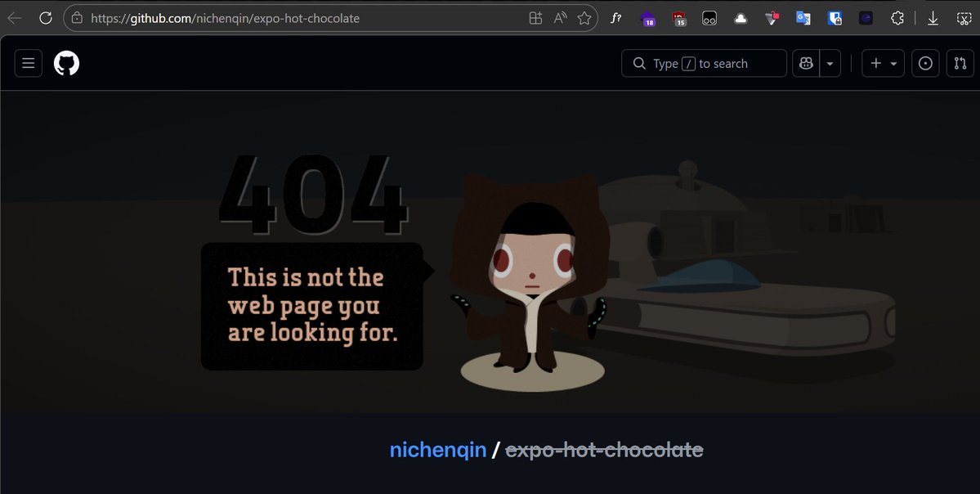Open the Google Translate extension
Viewport: 980px width, 494px height.
[803, 18]
